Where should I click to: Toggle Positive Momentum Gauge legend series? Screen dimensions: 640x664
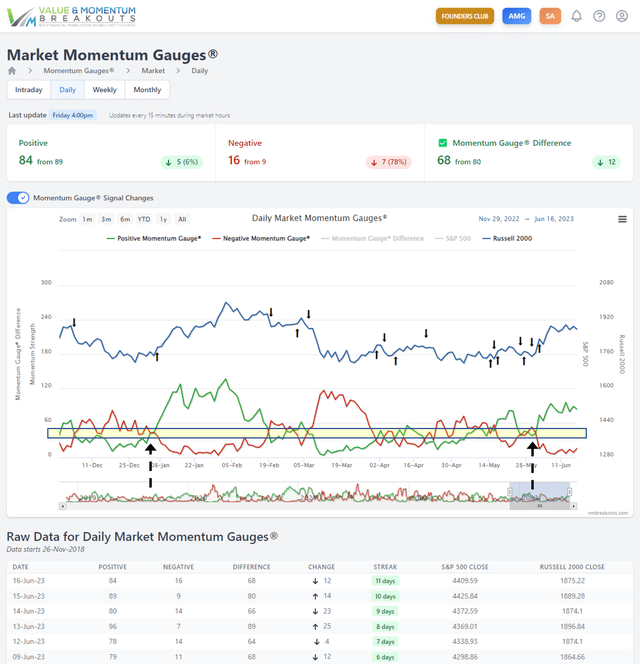154,238
